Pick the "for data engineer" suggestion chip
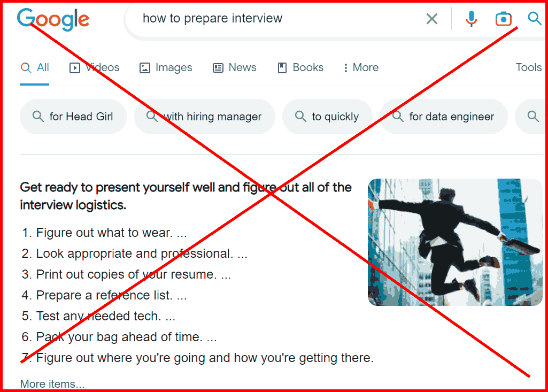This screenshot has width=548, height=392. 444,117
